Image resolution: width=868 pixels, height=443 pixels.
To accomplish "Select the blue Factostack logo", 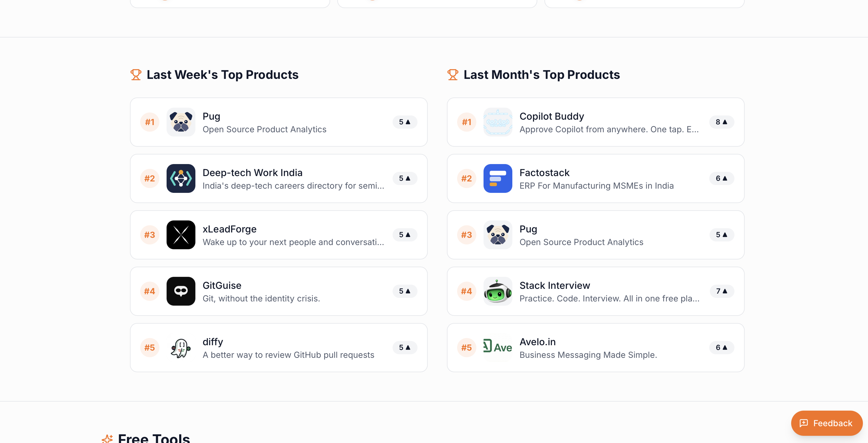I will pos(498,178).
